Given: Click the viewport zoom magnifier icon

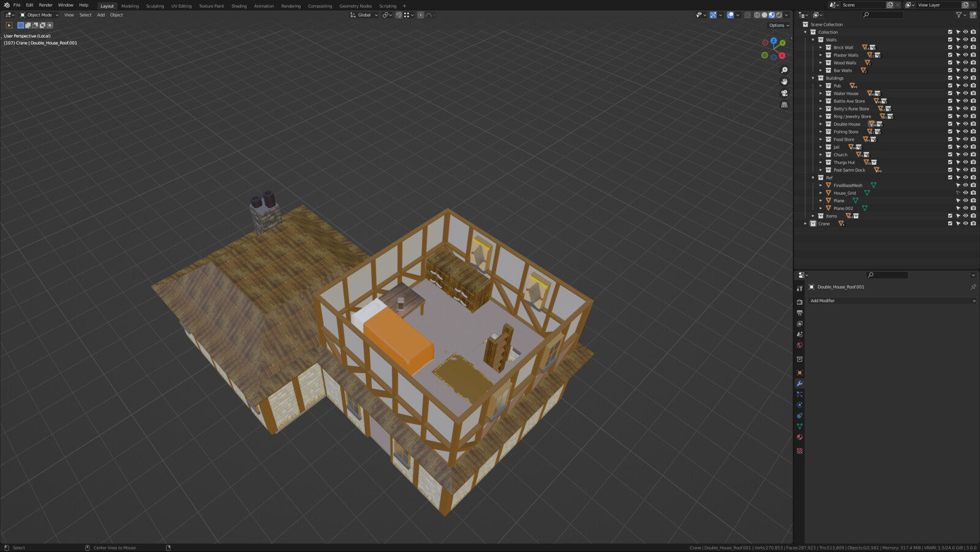Looking at the screenshot, I should pyautogui.click(x=784, y=70).
